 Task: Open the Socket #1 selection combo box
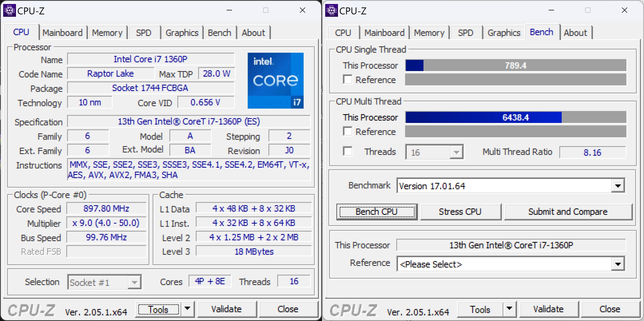coord(104,282)
